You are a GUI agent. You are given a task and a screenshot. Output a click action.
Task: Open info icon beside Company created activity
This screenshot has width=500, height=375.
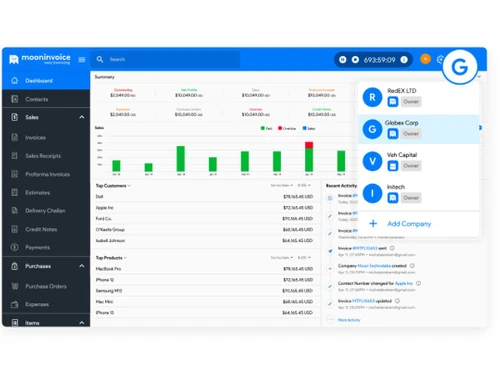pyautogui.click(x=412, y=266)
